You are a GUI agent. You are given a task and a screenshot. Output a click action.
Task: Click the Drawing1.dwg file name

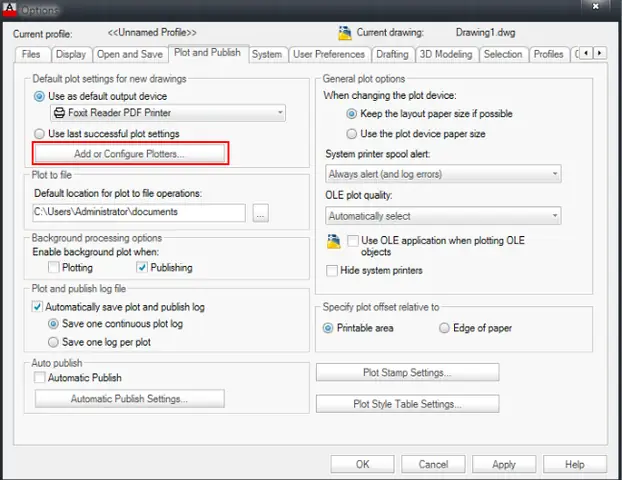tap(486, 33)
